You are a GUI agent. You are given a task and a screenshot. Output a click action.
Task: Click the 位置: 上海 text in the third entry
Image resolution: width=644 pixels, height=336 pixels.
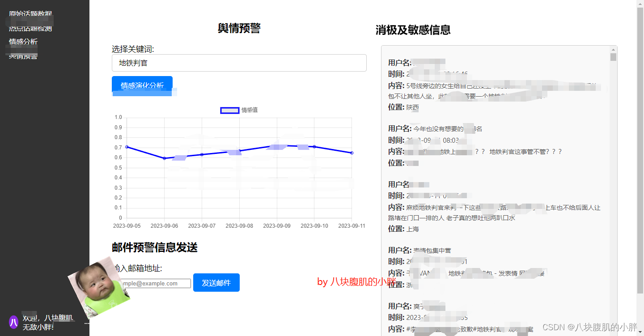pos(403,229)
